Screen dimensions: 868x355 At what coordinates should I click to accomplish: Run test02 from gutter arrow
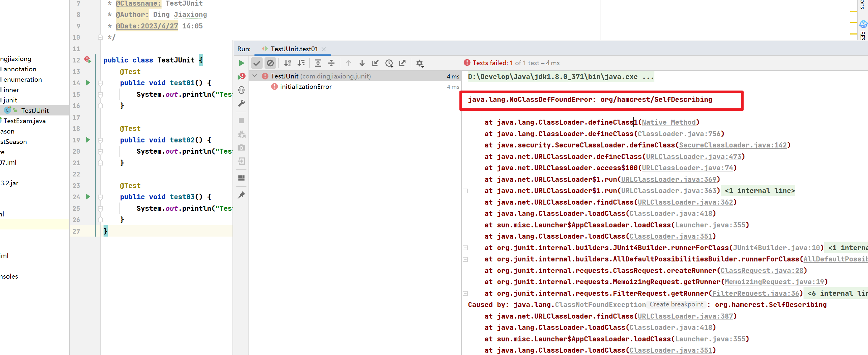(88, 139)
